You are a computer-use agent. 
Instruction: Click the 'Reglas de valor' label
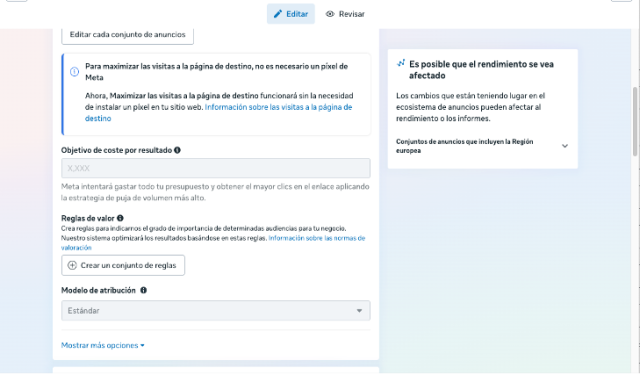88,218
